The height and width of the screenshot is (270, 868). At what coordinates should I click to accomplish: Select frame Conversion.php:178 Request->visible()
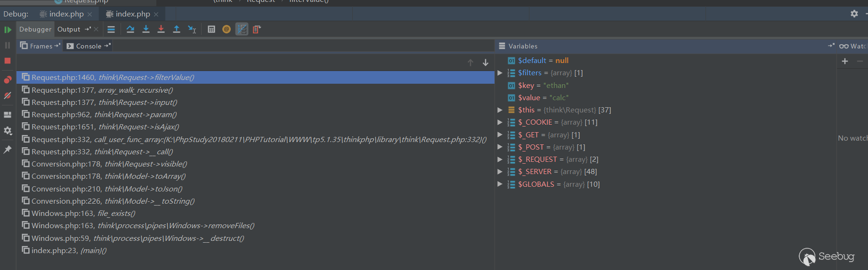[x=255, y=164]
